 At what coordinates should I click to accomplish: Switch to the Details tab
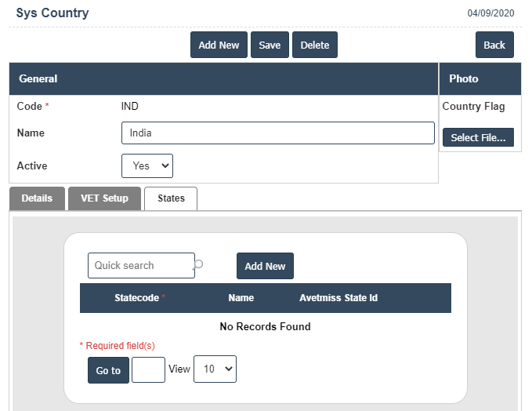pyautogui.click(x=37, y=198)
